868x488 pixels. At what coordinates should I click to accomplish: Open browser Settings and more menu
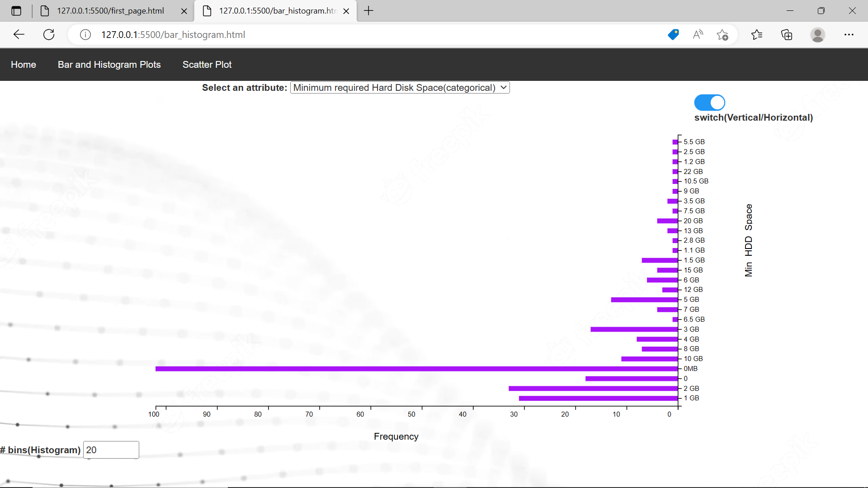(x=849, y=35)
